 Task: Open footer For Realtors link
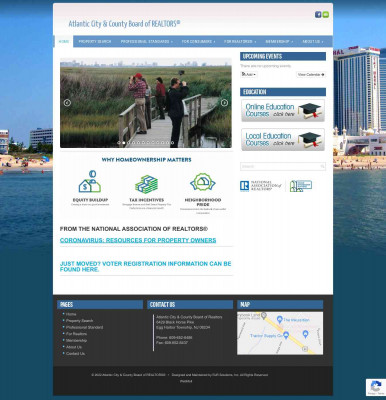click(76, 334)
